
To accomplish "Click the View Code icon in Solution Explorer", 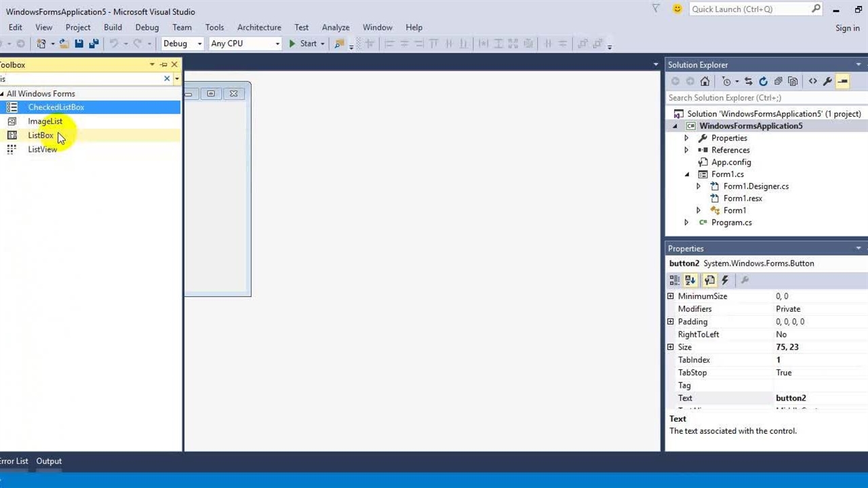I will pos(812,81).
